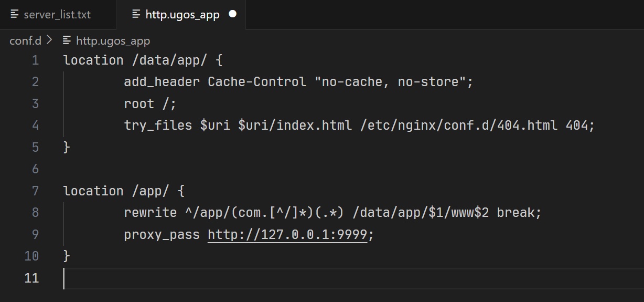This screenshot has width=644, height=302.
Task: Click the http.ugos_app tab label
Action: click(x=182, y=15)
